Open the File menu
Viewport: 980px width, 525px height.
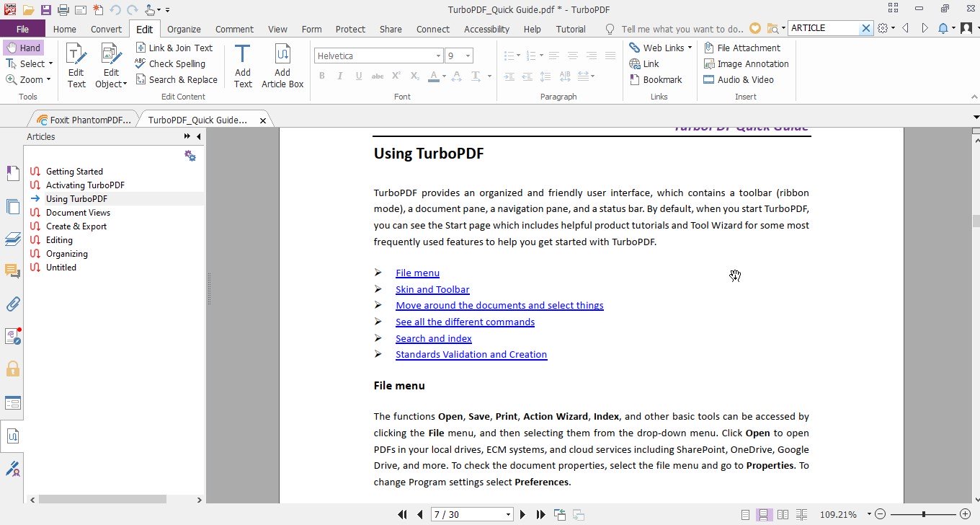pos(22,29)
